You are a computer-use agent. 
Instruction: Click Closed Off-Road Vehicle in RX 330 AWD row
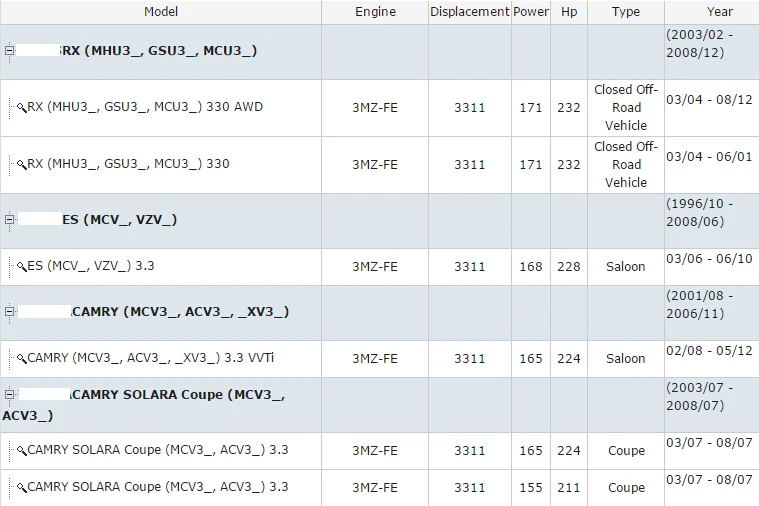[x=626, y=107]
